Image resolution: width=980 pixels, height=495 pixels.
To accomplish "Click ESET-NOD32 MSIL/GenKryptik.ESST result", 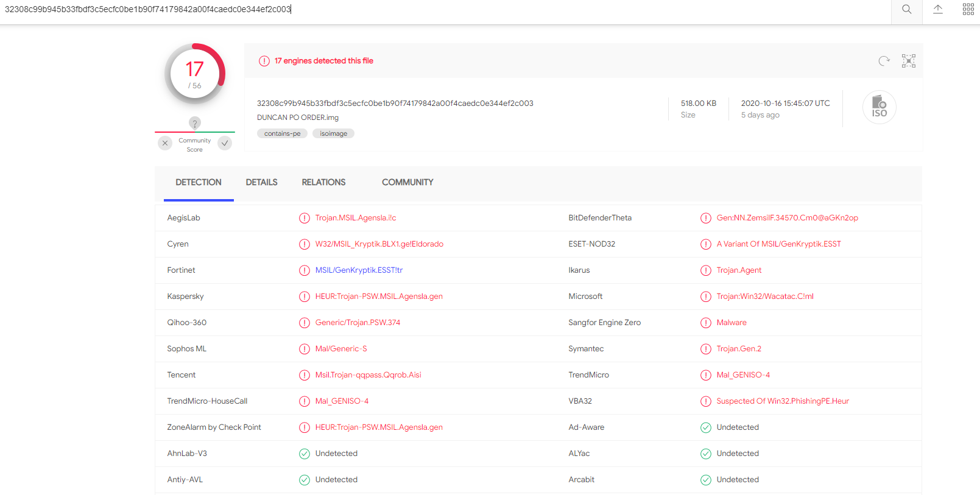I will click(779, 244).
